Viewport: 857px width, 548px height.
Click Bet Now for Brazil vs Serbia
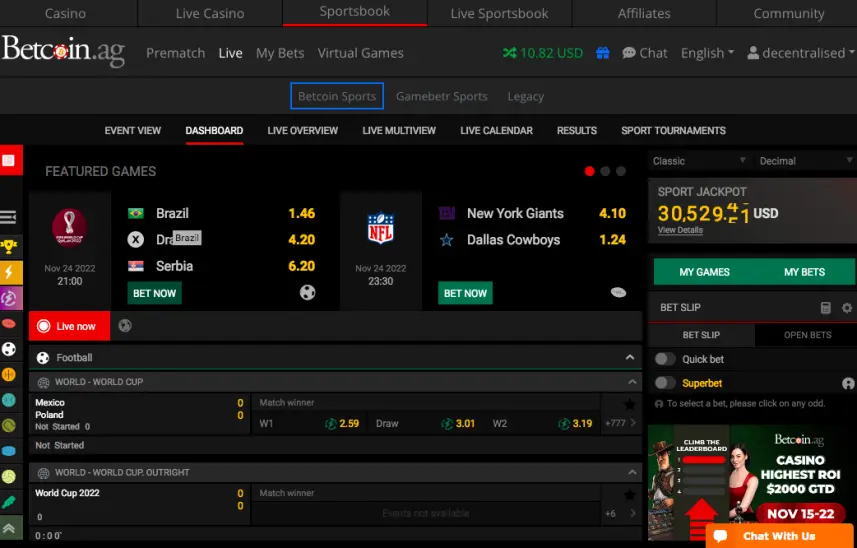click(155, 293)
